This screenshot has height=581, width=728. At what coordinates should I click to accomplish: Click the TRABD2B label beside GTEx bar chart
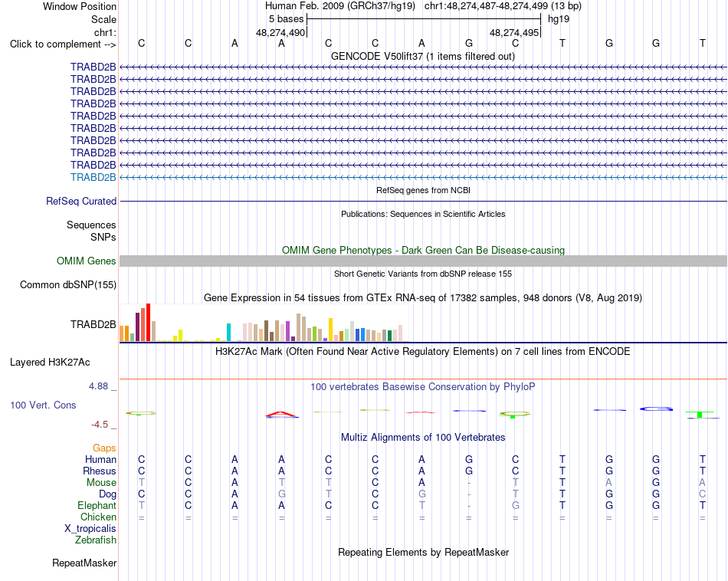pos(93,325)
